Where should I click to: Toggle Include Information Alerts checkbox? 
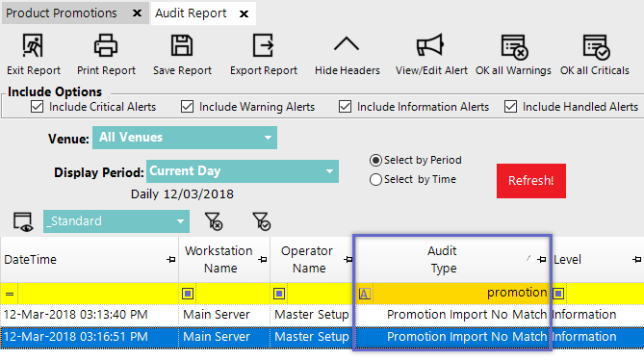pos(345,107)
